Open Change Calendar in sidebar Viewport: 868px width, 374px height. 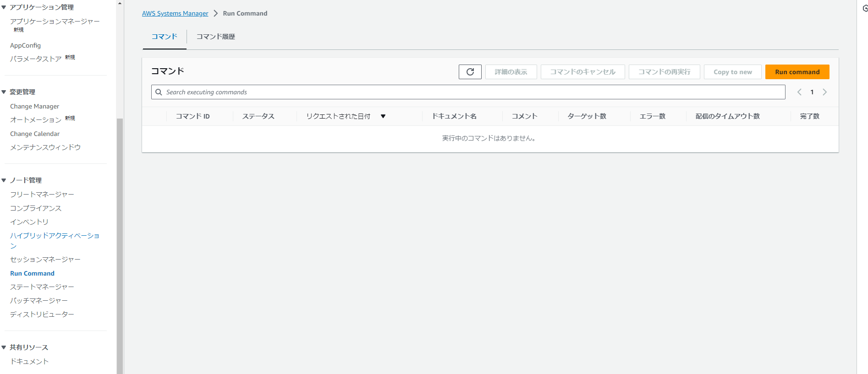(x=35, y=134)
